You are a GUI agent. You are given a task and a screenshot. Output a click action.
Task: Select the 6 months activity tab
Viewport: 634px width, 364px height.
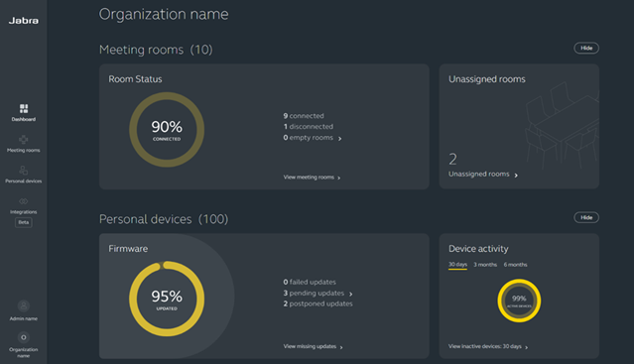point(515,265)
